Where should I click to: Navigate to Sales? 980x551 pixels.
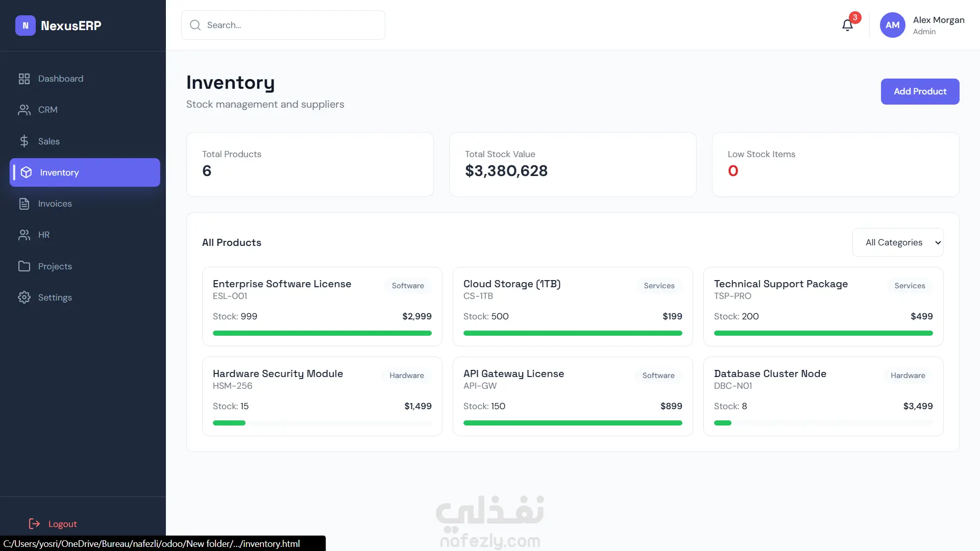tap(85, 141)
